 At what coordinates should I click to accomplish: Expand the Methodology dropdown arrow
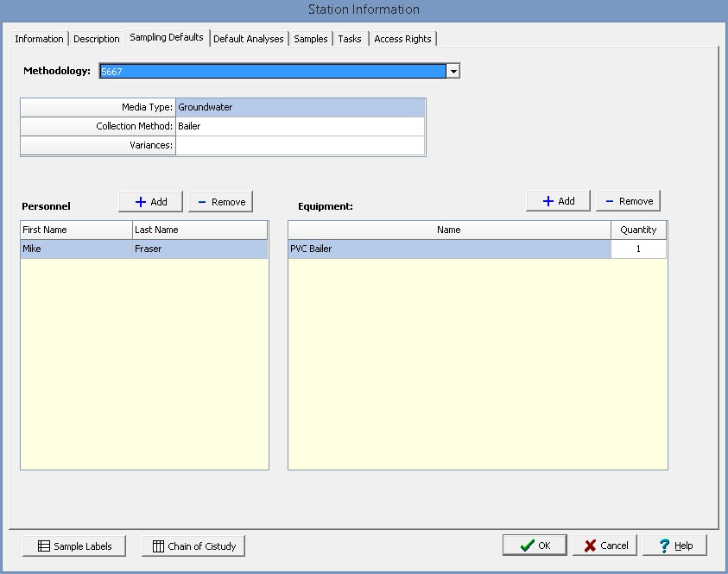click(453, 72)
